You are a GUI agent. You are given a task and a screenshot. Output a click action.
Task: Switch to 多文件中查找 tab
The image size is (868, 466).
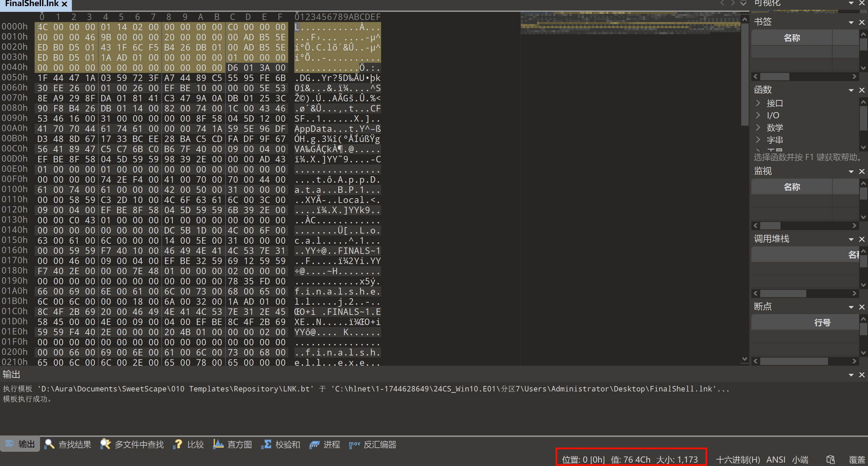point(132,444)
